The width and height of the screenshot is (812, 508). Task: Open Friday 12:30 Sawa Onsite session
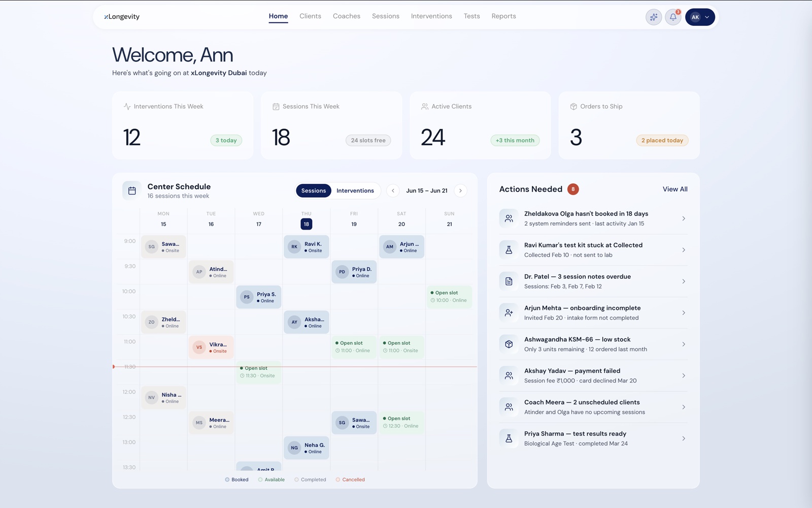point(354,423)
